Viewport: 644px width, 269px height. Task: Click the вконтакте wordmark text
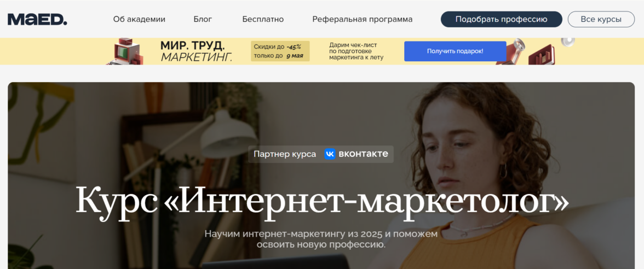coord(363,154)
